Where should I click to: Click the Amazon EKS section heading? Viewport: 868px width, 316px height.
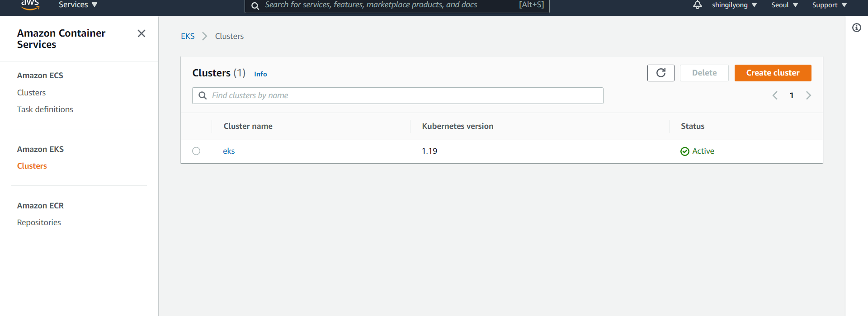[40, 149]
